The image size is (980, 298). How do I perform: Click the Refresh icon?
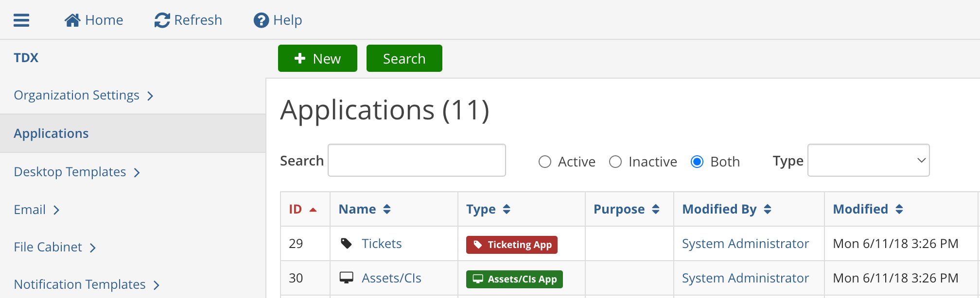point(161,19)
